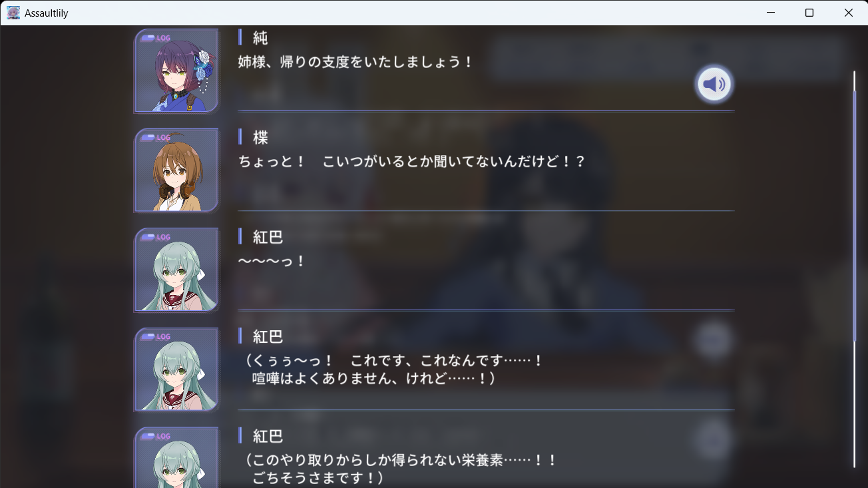Play voice for 純's dialogue line
Image resolution: width=868 pixels, height=488 pixels.
coord(714,84)
